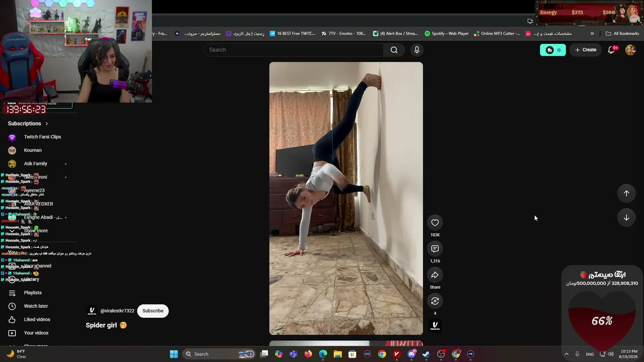This screenshot has height=362, width=644.
Task: Open Windows Start menu
Action: 174,354
